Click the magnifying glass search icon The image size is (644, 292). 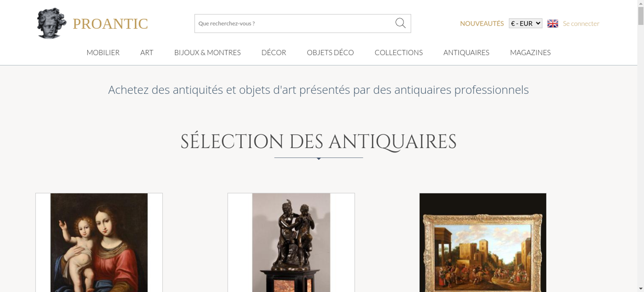click(x=400, y=23)
